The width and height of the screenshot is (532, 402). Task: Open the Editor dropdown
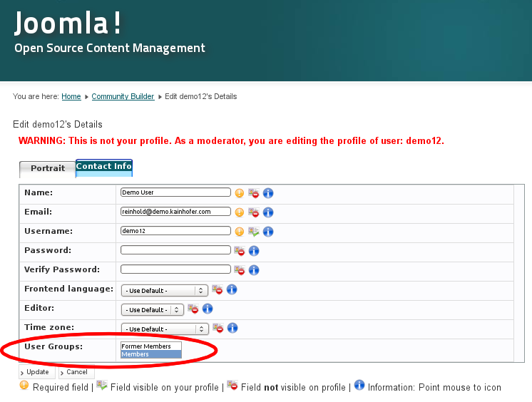tap(153, 310)
